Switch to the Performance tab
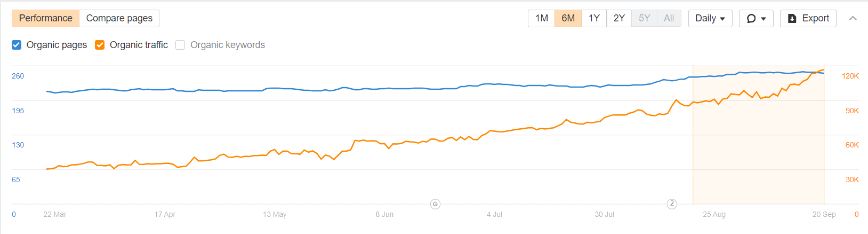Screen dimensions: 868x234 (46, 18)
